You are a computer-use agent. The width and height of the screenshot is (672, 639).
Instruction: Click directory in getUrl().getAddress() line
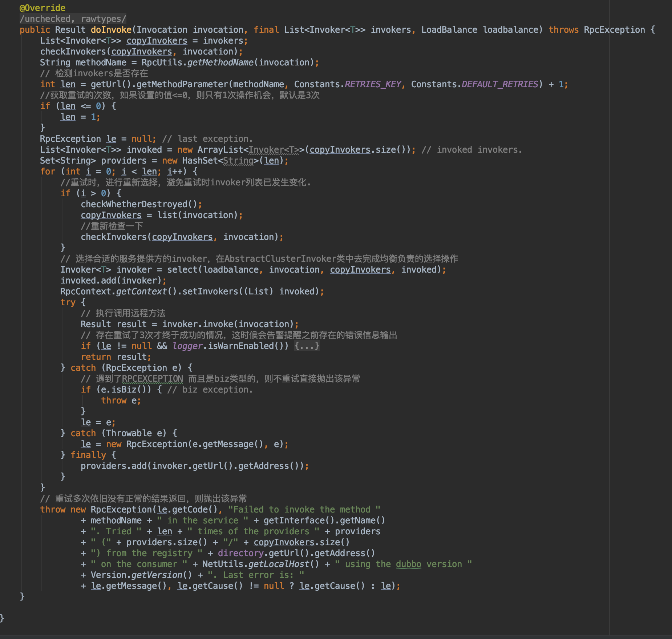(x=240, y=553)
